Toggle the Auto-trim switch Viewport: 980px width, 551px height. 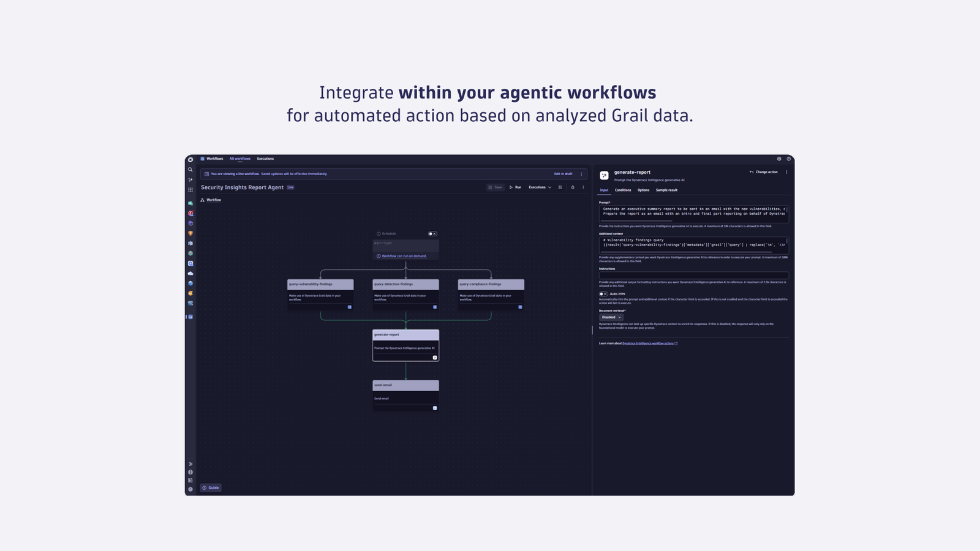[x=603, y=294]
